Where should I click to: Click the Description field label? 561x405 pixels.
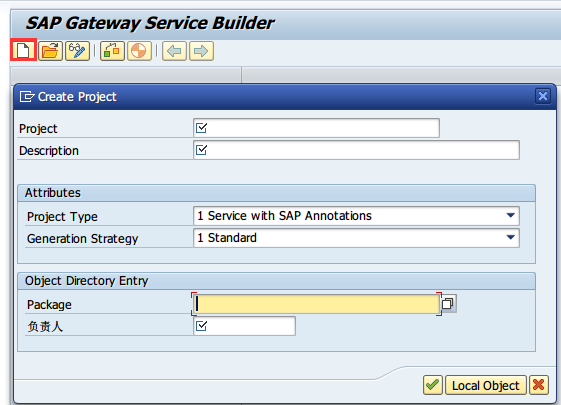pyautogui.click(x=49, y=151)
